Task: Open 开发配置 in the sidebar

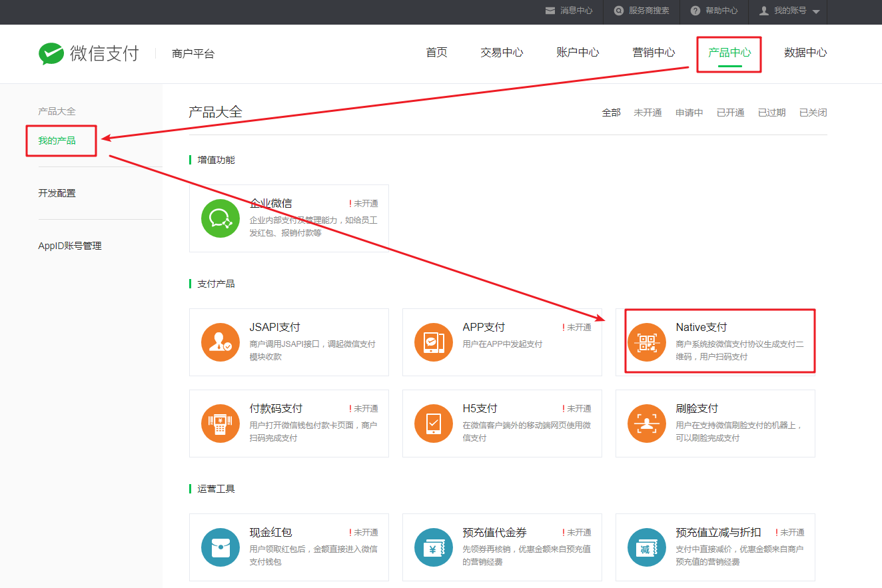Action: click(57, 193)
